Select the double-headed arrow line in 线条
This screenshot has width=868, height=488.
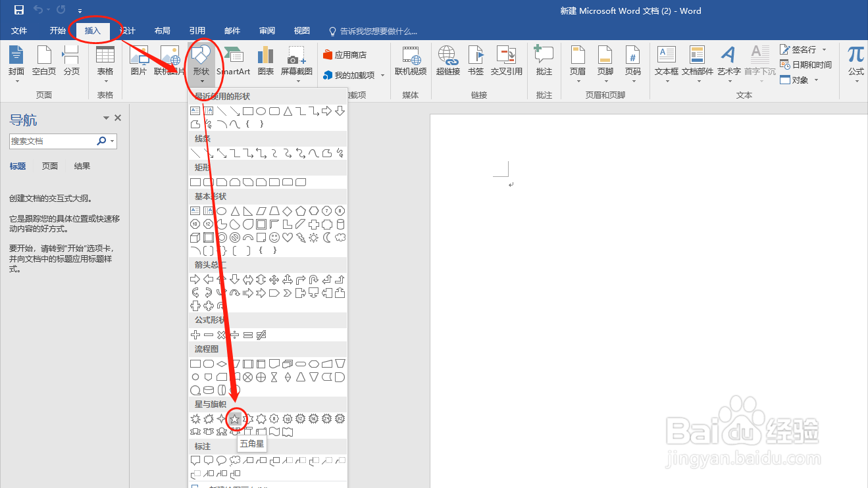point(222,153)
